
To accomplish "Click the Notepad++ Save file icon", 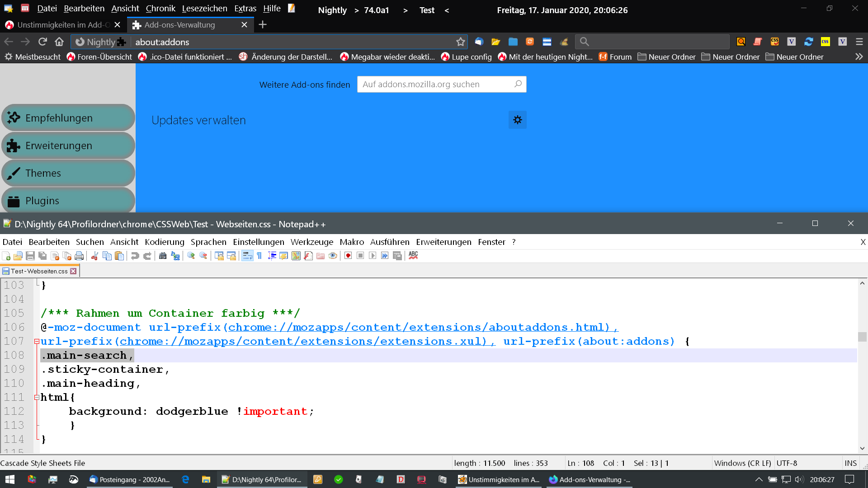I will click(x=30, y=256).
